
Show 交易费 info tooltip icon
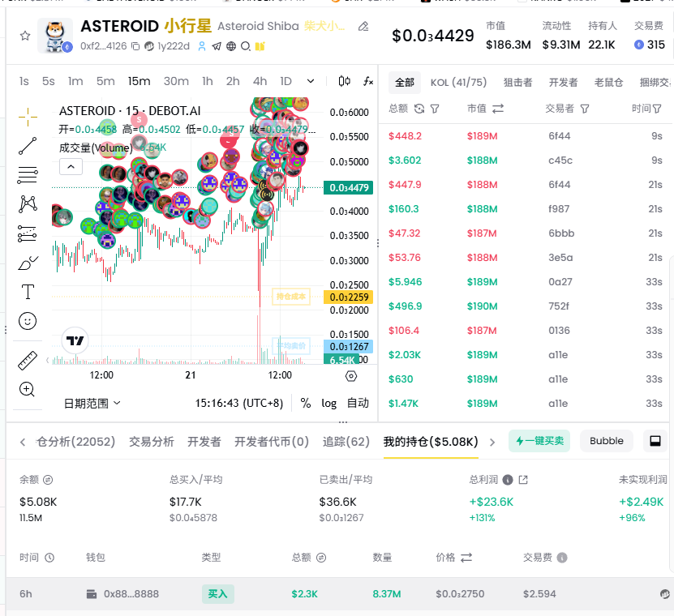coord(562,558)
